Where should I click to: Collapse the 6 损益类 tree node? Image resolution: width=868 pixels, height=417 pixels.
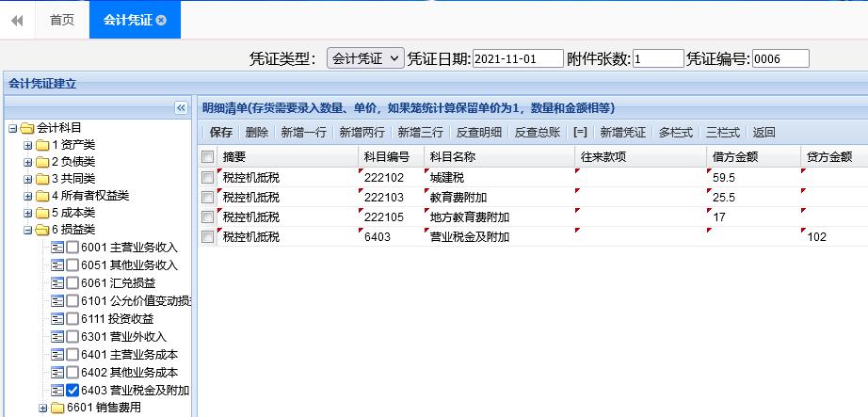click(x=28, y=230)
